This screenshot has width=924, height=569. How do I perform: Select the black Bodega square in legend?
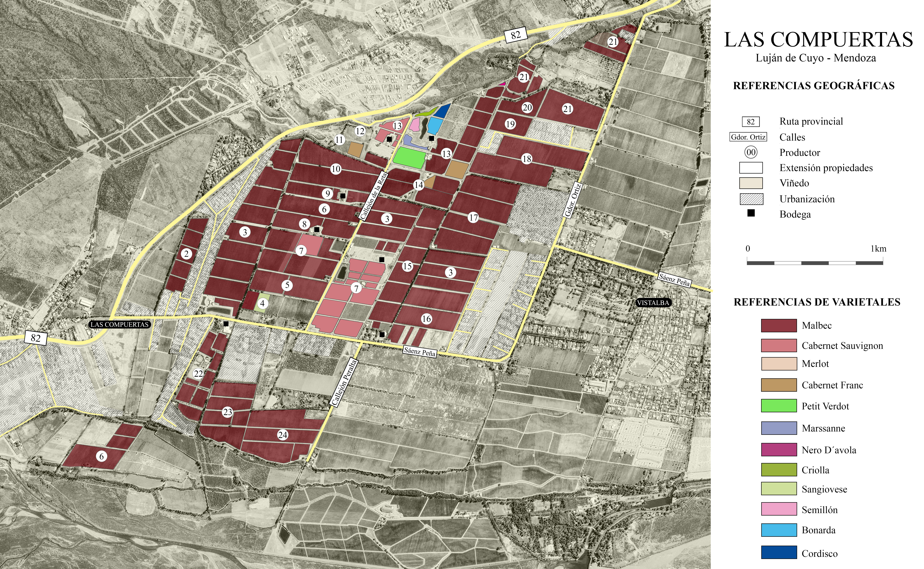pos(751,213)
